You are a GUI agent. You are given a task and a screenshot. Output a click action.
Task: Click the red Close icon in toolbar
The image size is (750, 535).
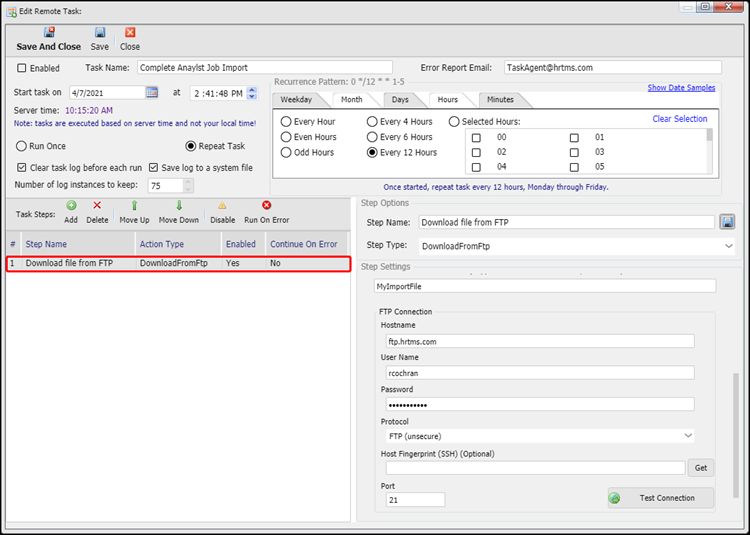click(130, 32)
